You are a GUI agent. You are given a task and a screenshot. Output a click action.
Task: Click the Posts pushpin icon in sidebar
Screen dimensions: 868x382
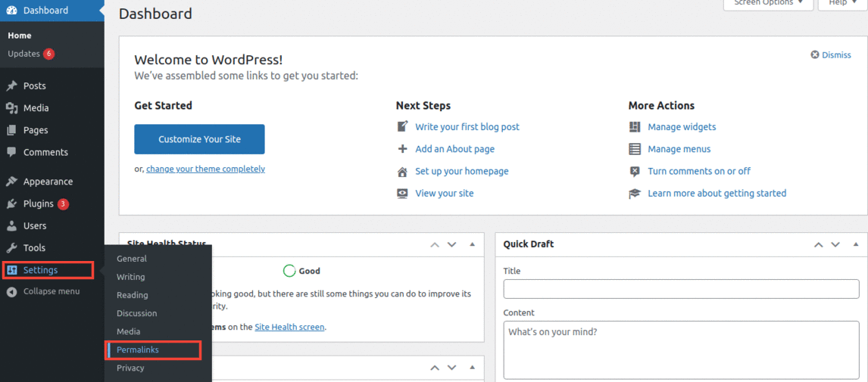click(x=11, y=86)
